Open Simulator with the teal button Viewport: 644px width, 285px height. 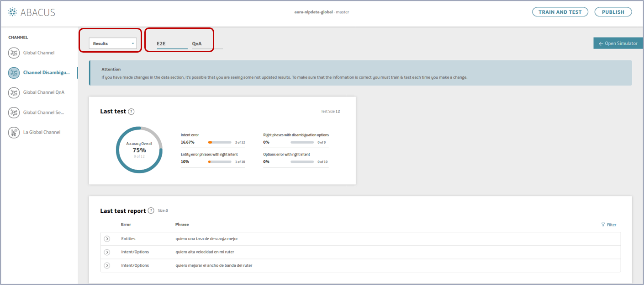point(618,43)
